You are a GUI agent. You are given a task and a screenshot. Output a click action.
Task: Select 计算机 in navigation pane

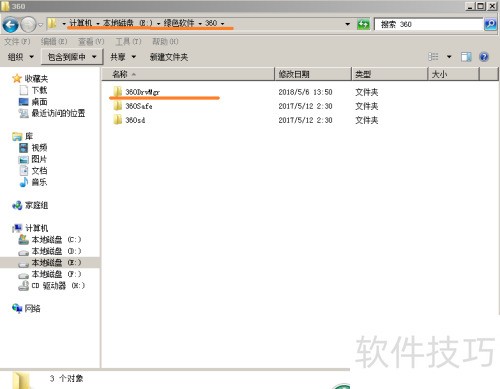(x=36, y=228)
